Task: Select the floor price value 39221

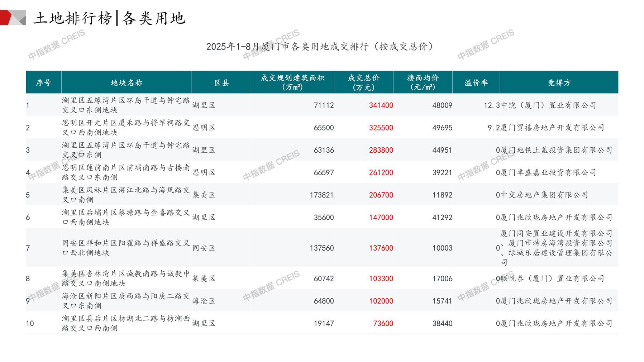Action: point(442,173)
